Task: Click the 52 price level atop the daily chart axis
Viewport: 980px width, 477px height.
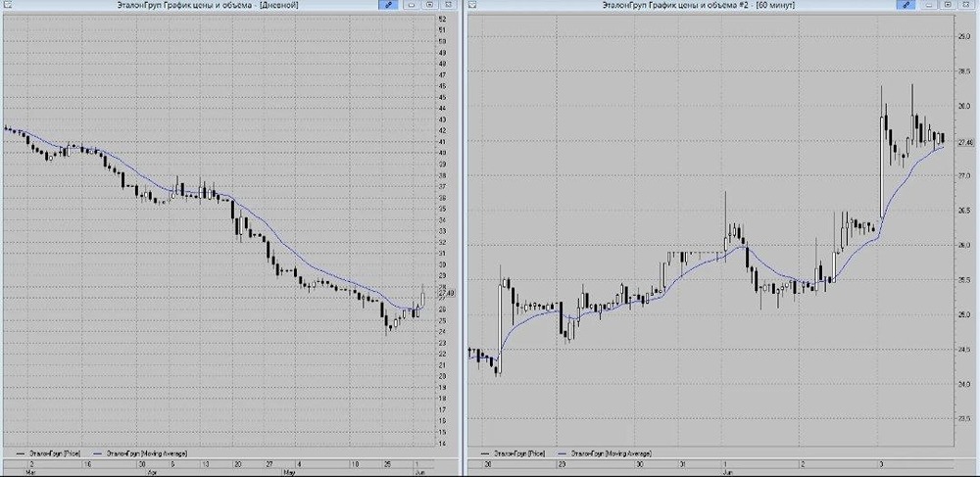Action: click(443, 20)
